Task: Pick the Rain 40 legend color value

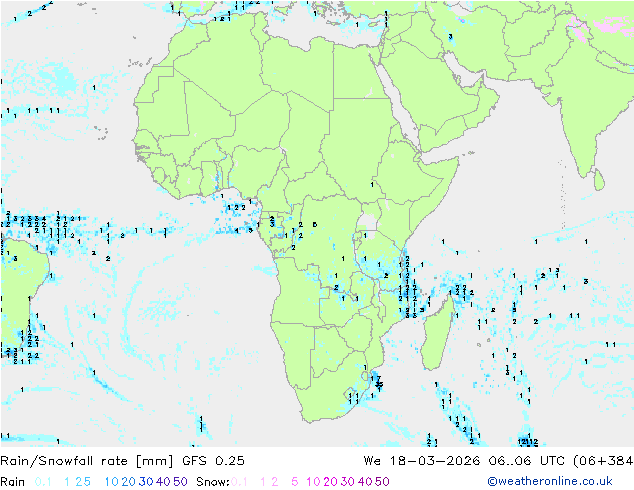Action: (163, 482)
